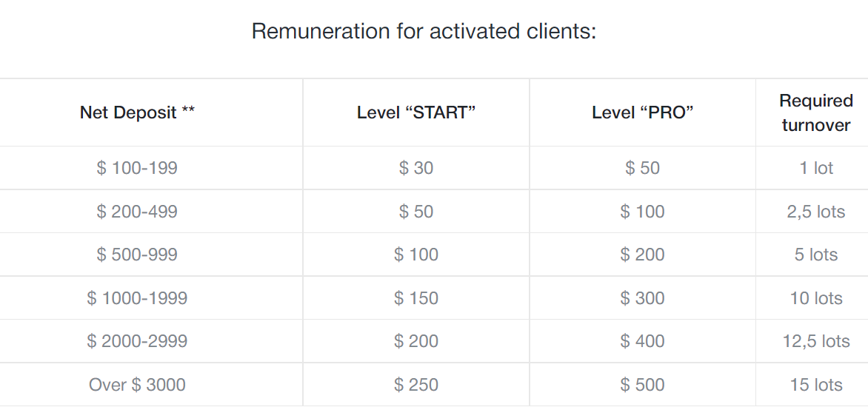Select the "$ 400" PRO level value

642,341
